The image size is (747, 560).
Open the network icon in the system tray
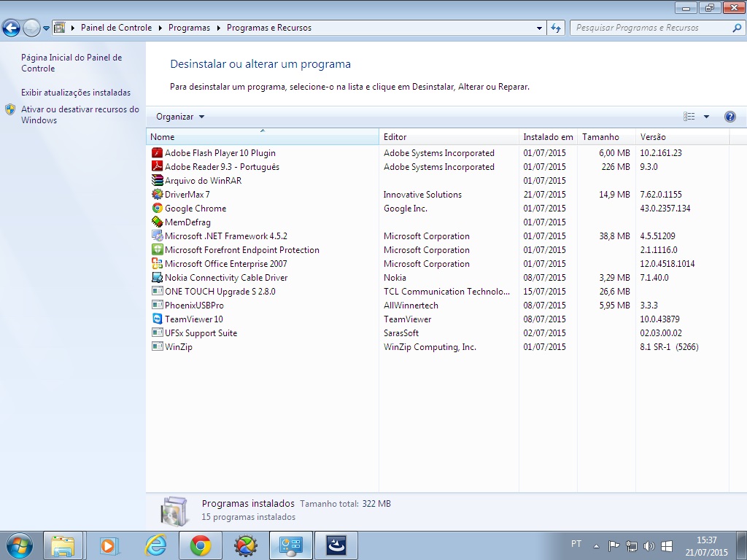coord(631,545)
